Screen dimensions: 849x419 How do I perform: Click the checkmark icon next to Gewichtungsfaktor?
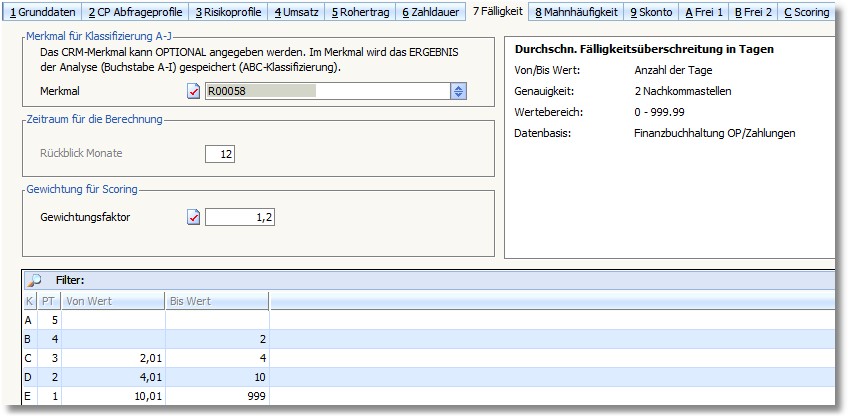[x=194, y=217]
